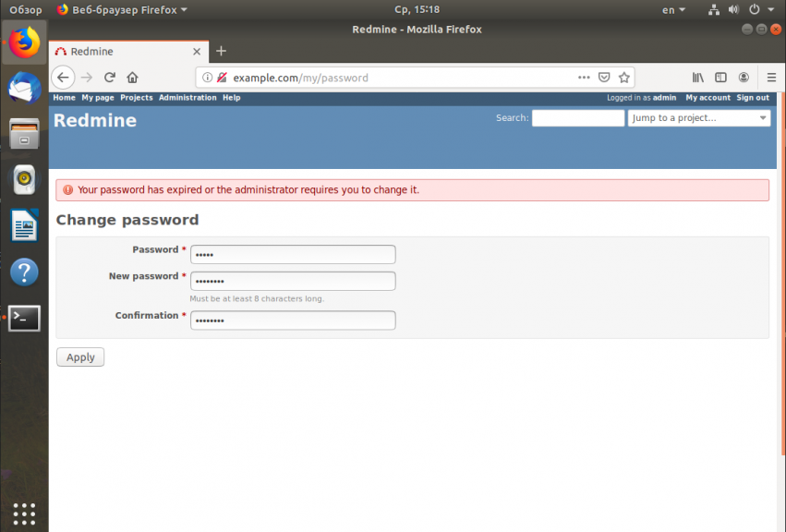The height and width of the screenshot is (532, 786).
Task: Click the Sign out link
Action: [753, 98]
